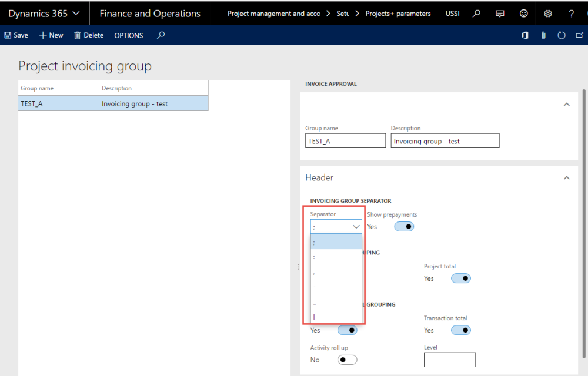Create a record with the New button

(51, 35)
